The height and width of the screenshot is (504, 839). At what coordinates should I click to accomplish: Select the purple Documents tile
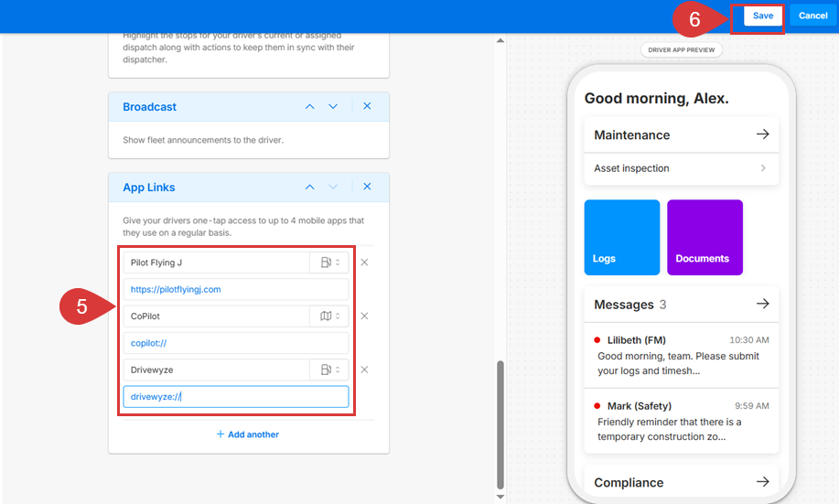[x=705, y=237]
